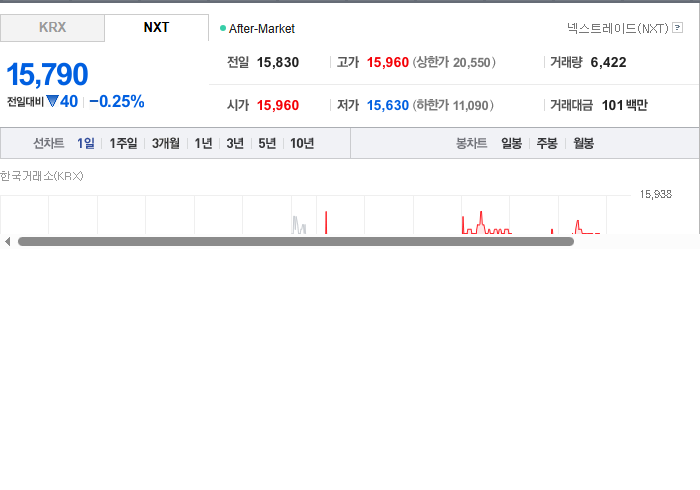Show the 3개월 line chart
The height and width of the screenshot is (490, 700).
pyautogui.click(x=166, y=143)
